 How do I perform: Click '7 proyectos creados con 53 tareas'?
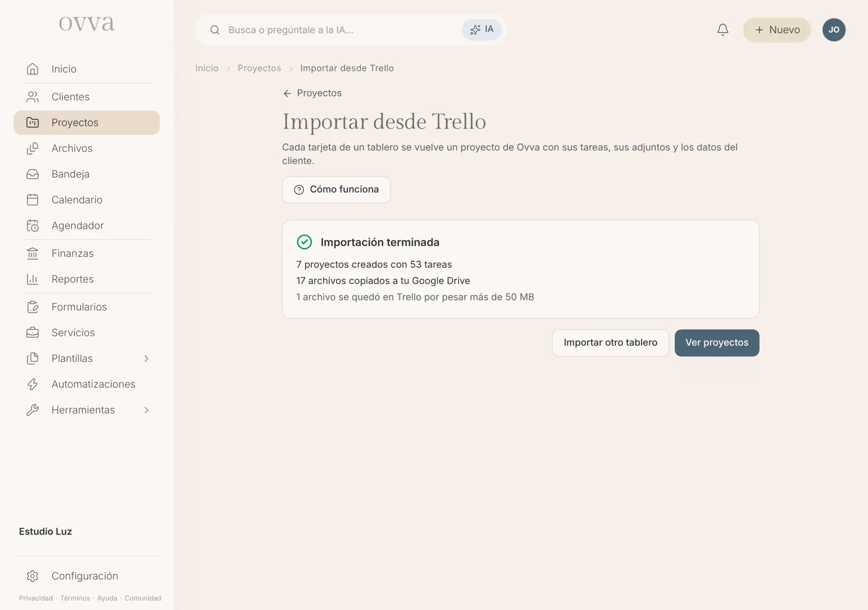[x=374, y=265]
